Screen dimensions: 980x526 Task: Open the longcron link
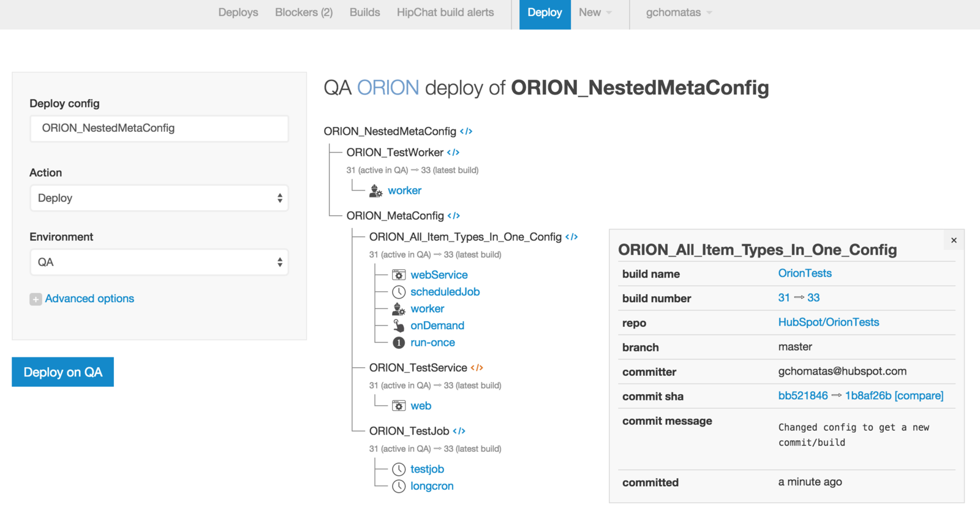click(432, 486)
